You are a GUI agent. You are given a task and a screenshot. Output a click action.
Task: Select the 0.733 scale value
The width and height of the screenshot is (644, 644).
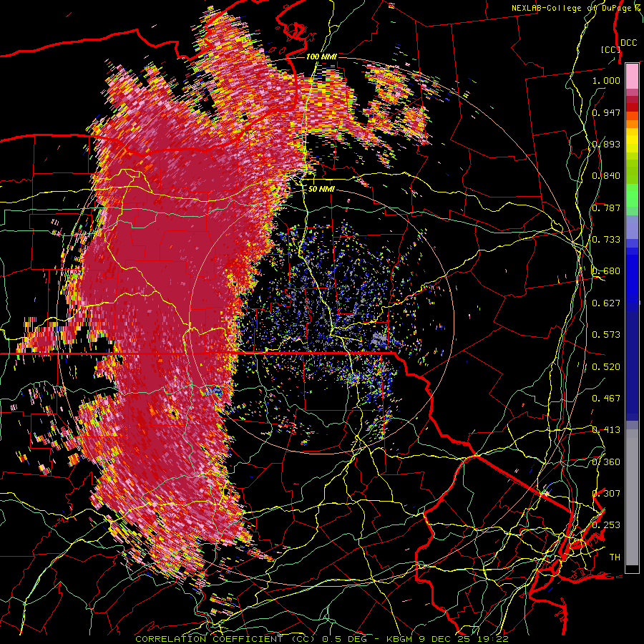606,240
